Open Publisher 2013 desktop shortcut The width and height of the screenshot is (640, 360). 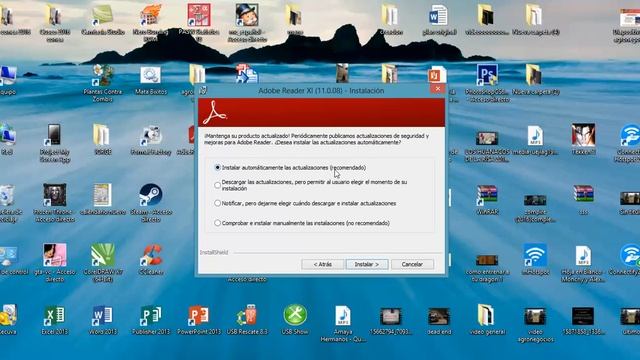[151, 320]
